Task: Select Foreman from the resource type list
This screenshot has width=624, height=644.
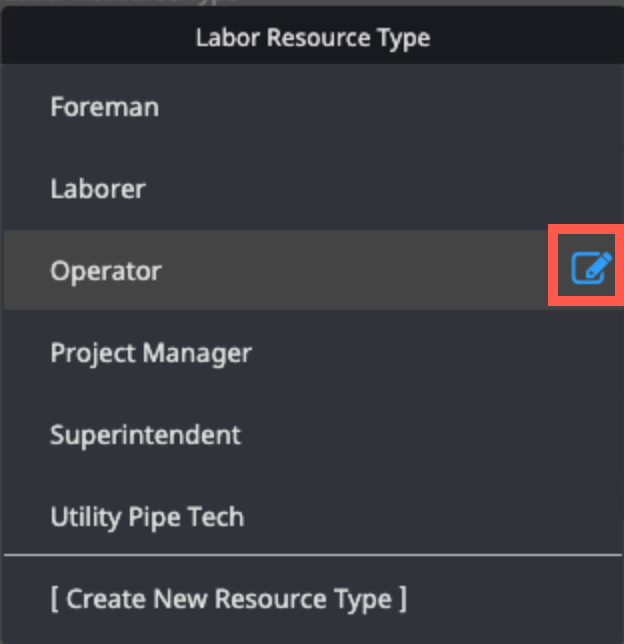Action: click(x=313, y=107)
